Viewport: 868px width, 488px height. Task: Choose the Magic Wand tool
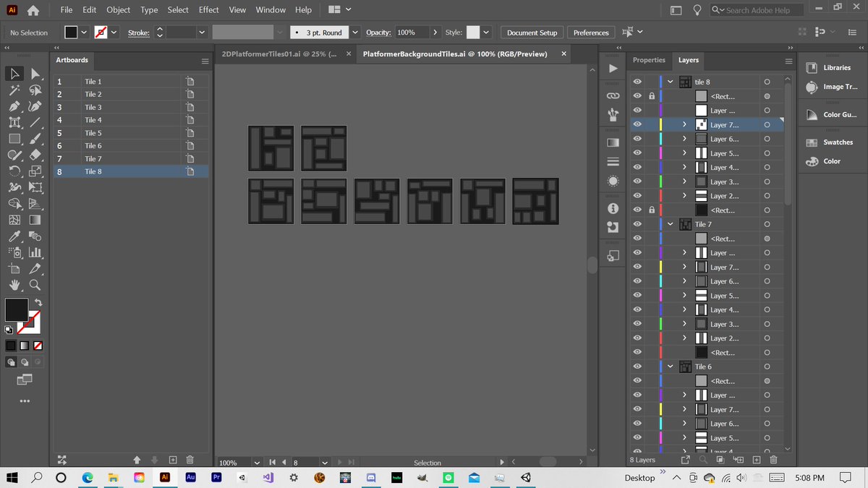(x=14, y=90)
